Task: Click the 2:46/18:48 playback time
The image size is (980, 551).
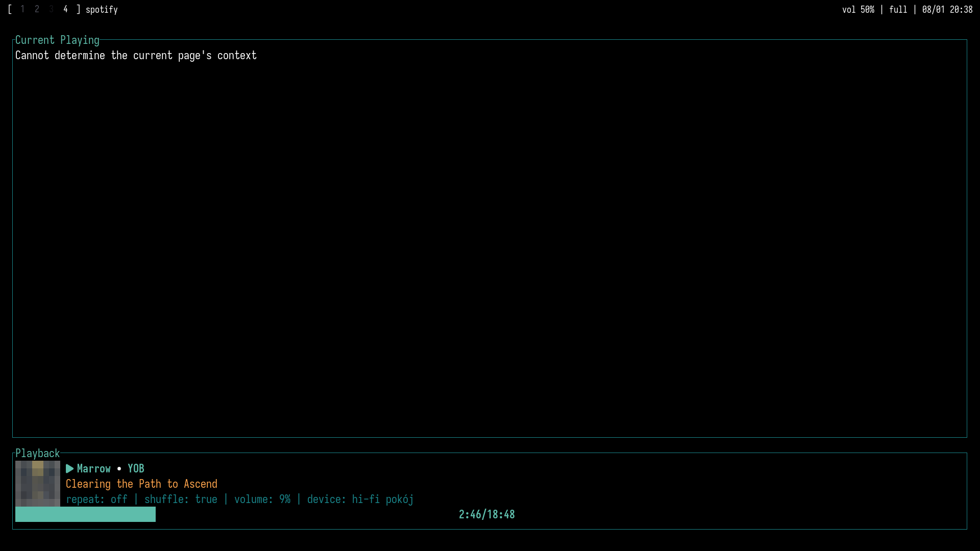Action: click(486, 515)
